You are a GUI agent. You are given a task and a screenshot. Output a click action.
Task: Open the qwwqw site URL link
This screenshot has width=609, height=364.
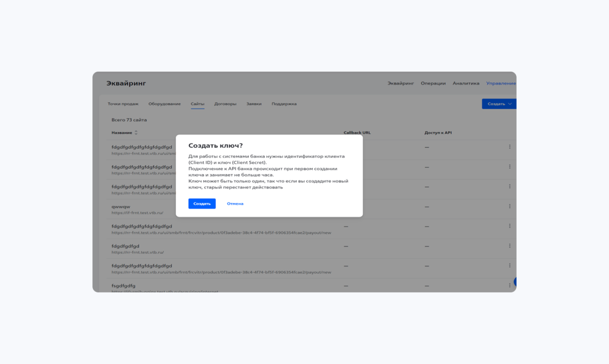[x=137, y=212]
